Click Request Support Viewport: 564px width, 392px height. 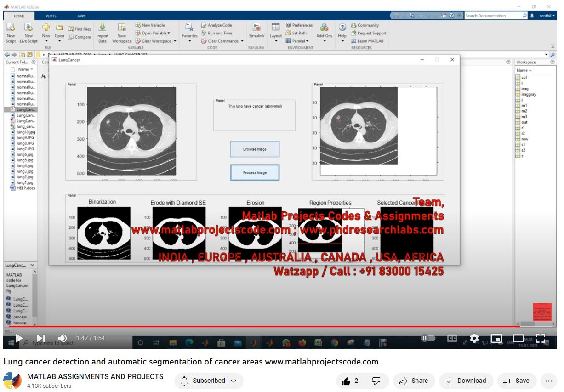point(369,33)
